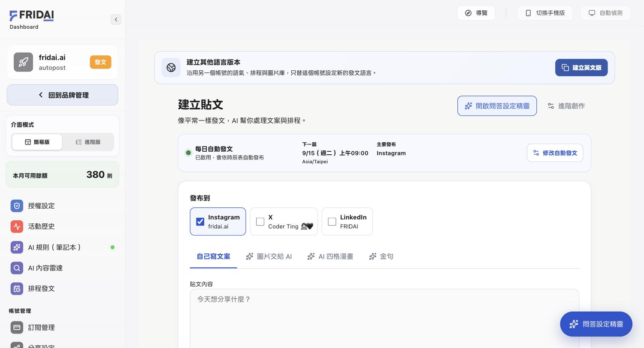Open 授權設定 menu item label
The image size is (644, 348).
pyautogui.click(x=42, y=206)
